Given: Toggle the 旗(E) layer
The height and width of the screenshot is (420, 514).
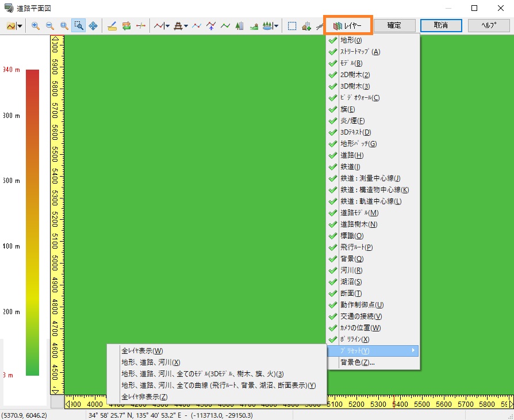Looking at the screenshot, I should pyautogui.click(x=373, y=109).
